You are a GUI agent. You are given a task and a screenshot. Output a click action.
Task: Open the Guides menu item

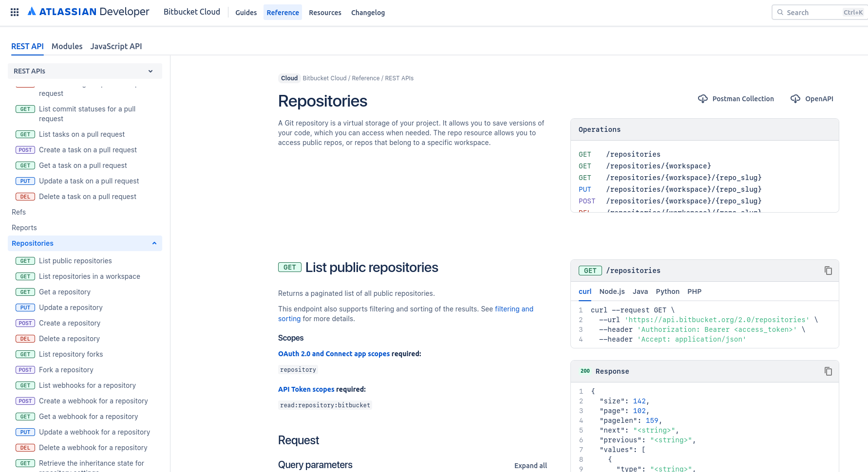[x=246, y=13]
